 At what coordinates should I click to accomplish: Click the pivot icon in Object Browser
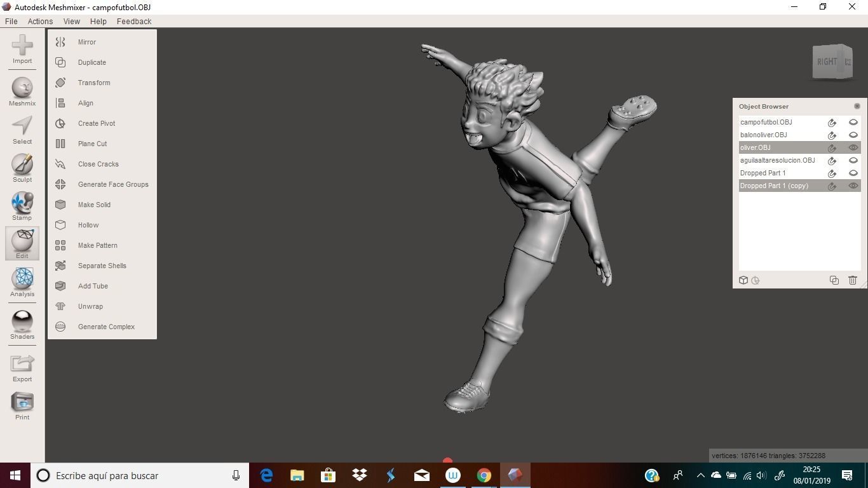point(756,280)
